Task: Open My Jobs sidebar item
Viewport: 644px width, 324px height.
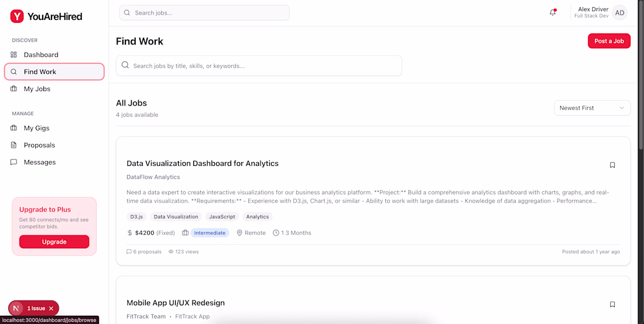Action: coord(37,89)
